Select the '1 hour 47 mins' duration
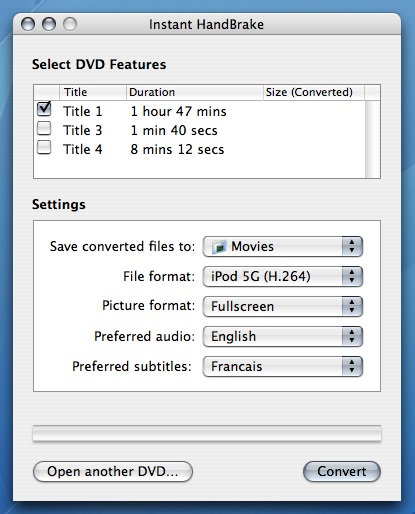 coord(178,111)
